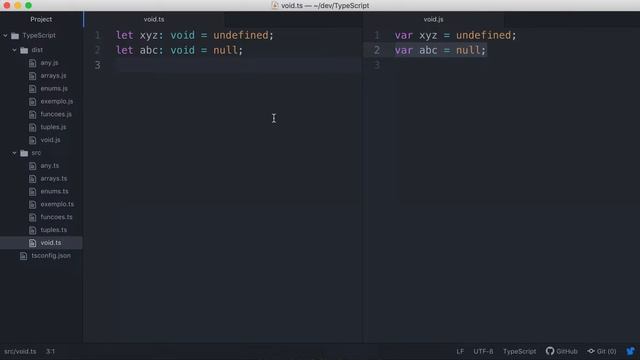Click the Project panel header tab
The image size is (640, 360).
pos(41,20)
